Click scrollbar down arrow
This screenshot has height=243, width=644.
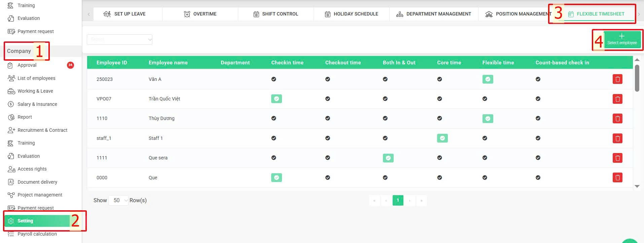coord(637,186)
